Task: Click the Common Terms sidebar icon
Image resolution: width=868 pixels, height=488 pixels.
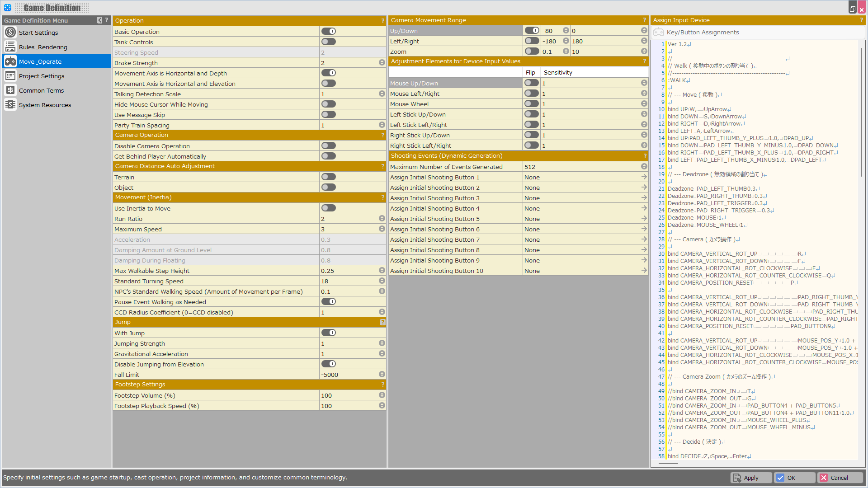Action: click(10, 90)
